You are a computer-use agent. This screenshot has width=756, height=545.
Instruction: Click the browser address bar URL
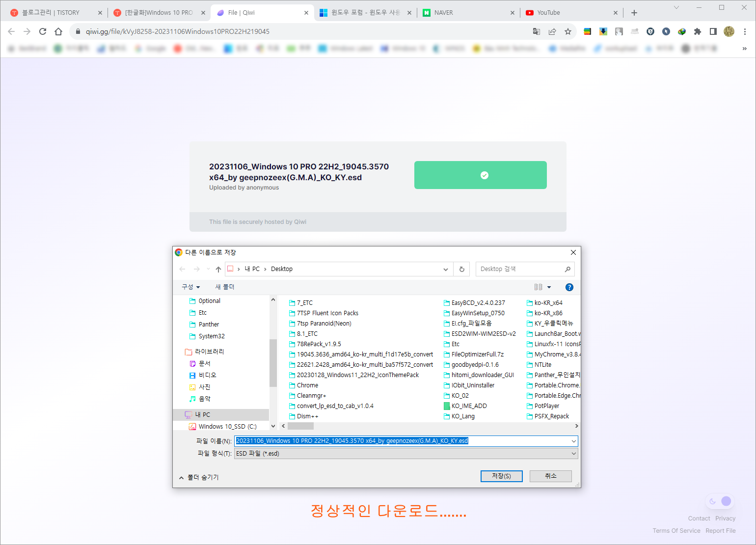click(x=177, y=31)
